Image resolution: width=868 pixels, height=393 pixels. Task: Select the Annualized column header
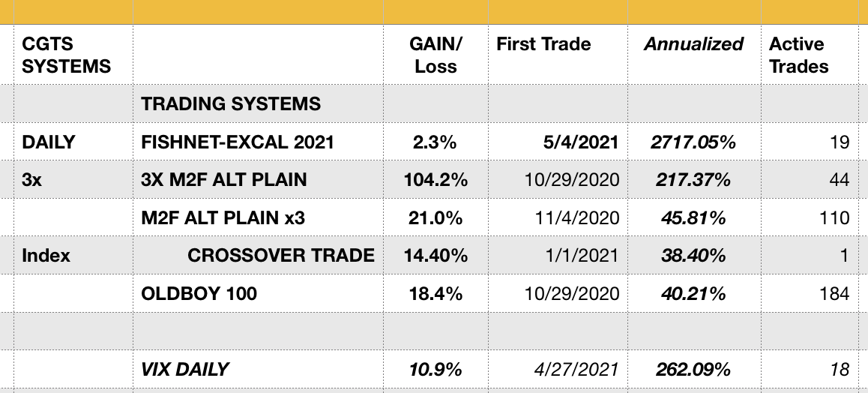click(693, 44)
